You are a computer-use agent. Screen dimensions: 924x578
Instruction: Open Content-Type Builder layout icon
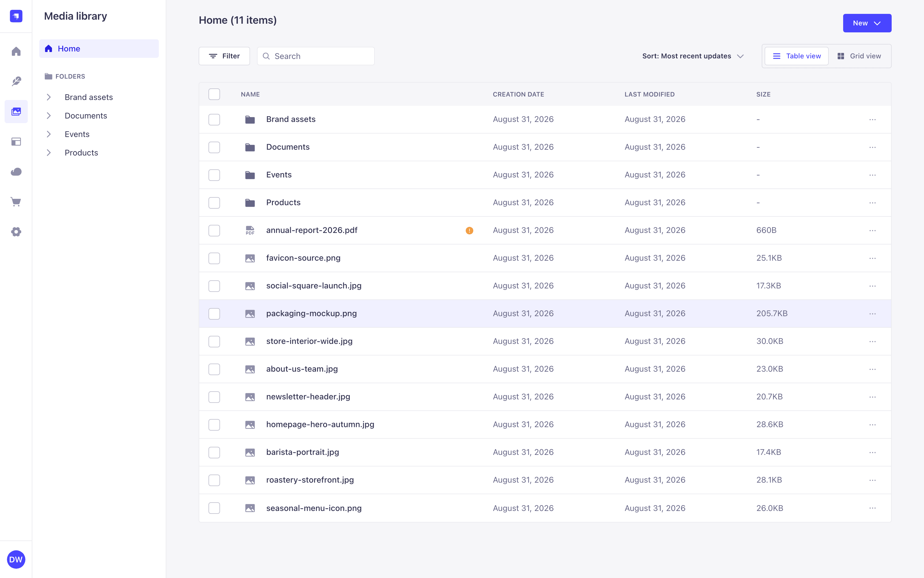pyautogui.click(x=16, y=141)
